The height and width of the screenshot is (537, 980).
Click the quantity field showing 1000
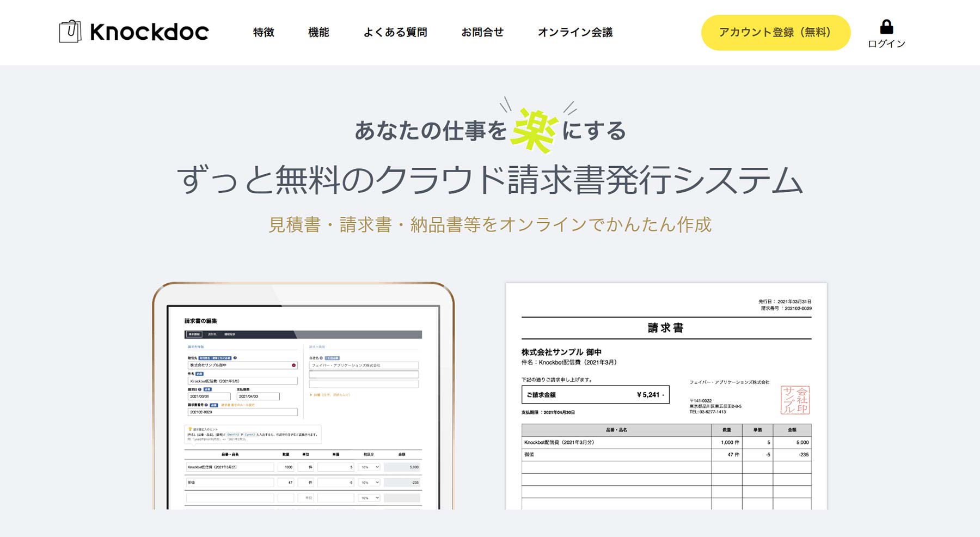click(x=286, y=467)
